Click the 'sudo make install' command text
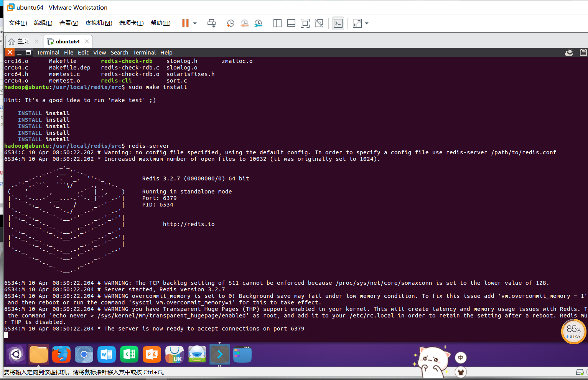 point(158,87)
